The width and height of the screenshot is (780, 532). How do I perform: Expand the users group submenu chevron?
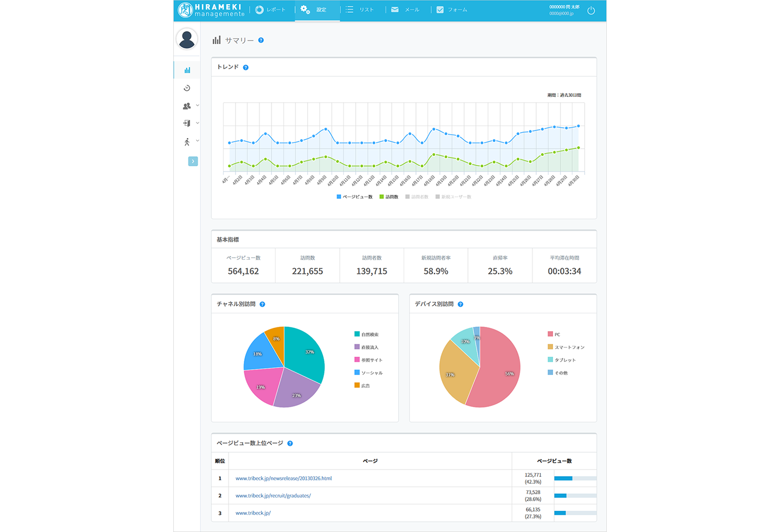[x=197, y=106]
